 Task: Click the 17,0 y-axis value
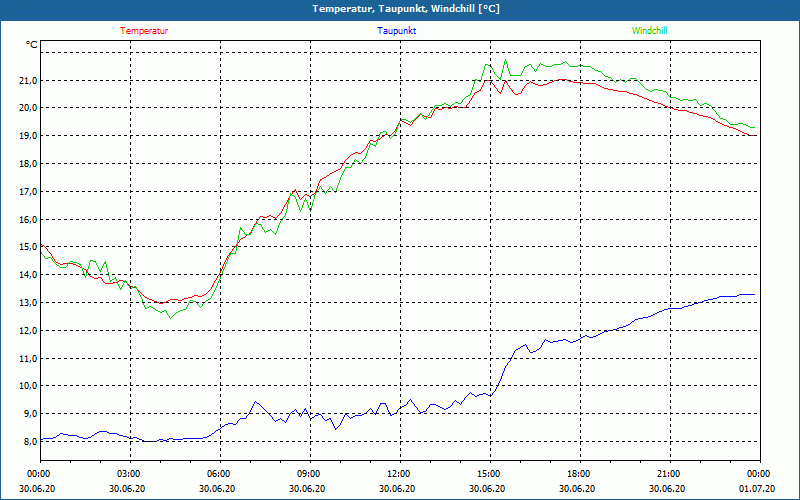(x=29, y=191)
